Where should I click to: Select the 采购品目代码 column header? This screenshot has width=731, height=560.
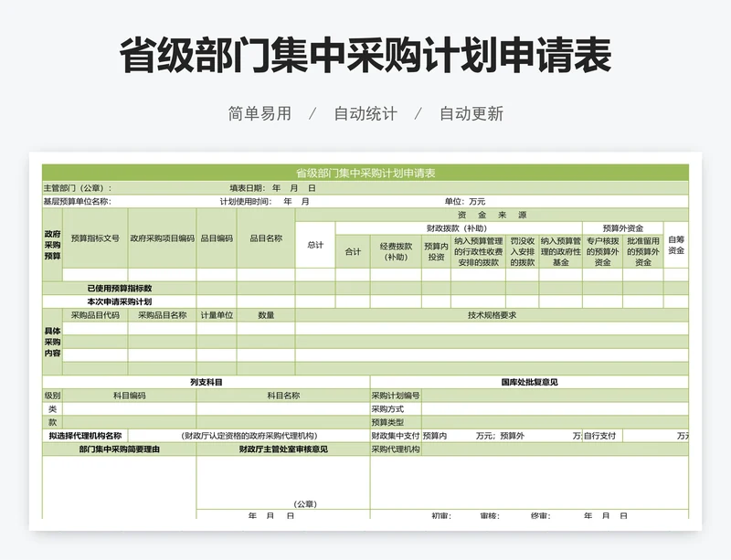click(95, 315)
